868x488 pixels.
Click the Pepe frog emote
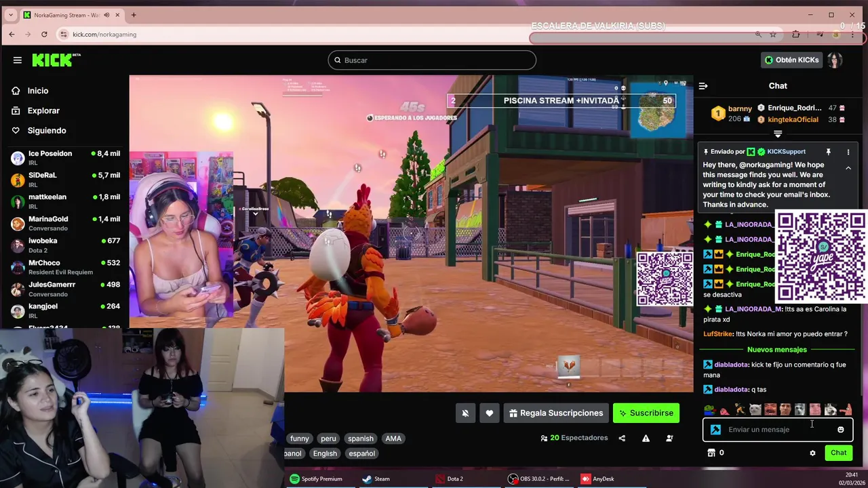click(709, 409)
